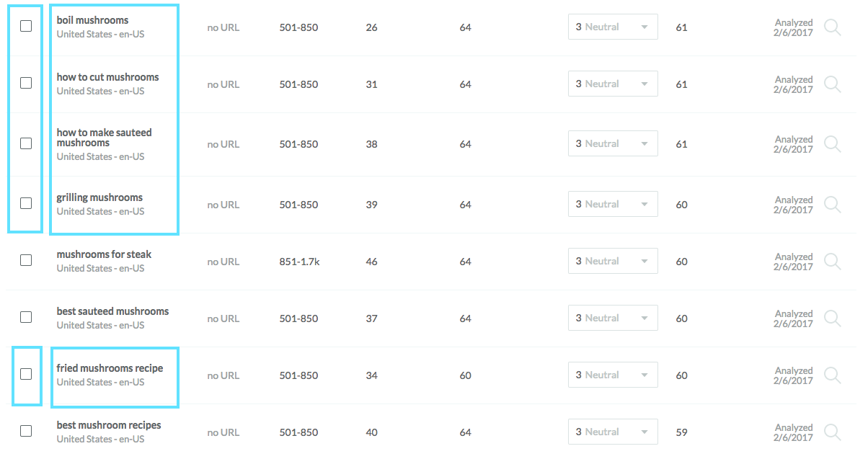Click magnifier in fried mushrooms recipe row
The image size is (868, 459).
(832, 375)
